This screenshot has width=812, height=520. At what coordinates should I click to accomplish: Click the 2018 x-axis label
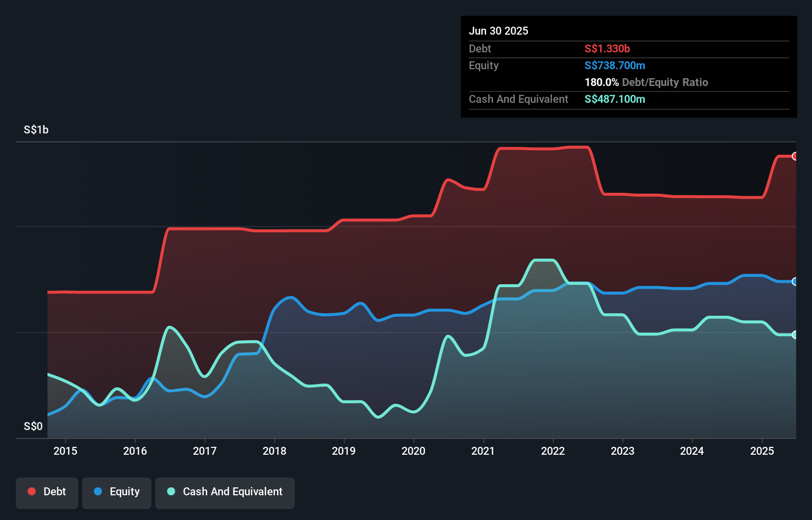(x=274, y=451)
